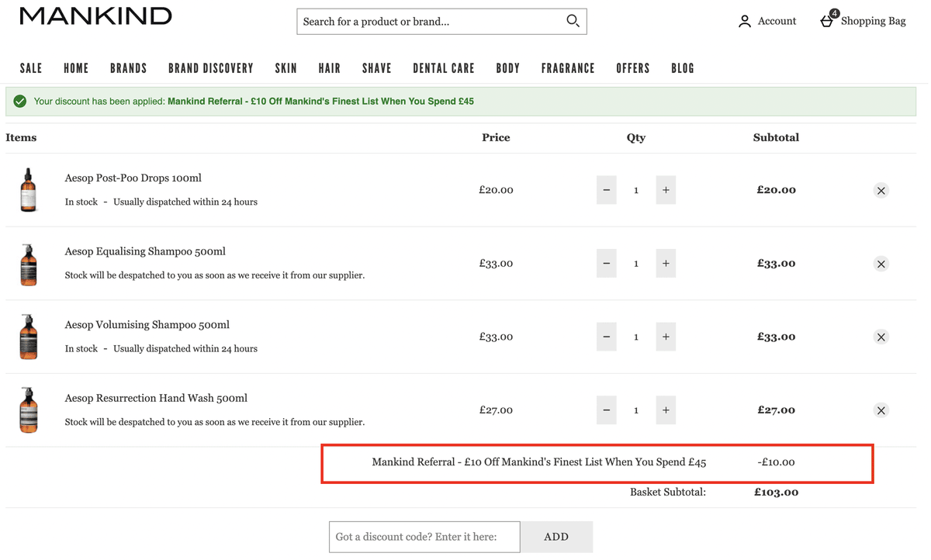The width and height of the screenshot is (931, 560).
Task: Open the Account user icon
Action: point(745,22)
